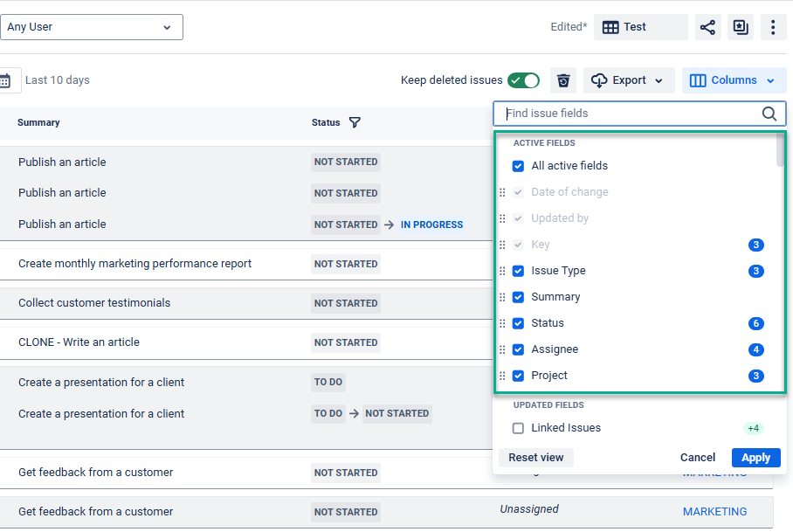Image resolution: width=793 pixels, height=532 pixels.
Task: Click the search magnifier icon in fields box
Action: 769,114
